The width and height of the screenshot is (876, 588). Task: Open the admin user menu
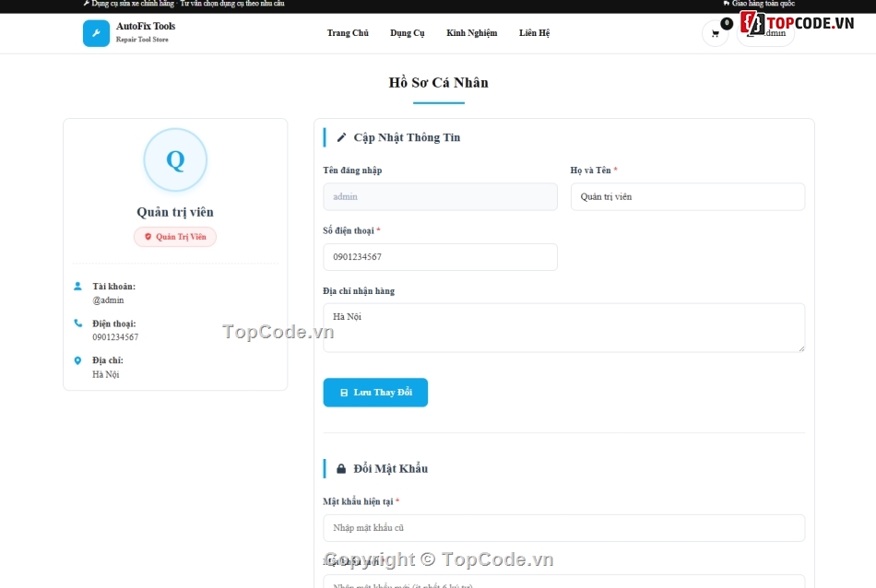765,33
